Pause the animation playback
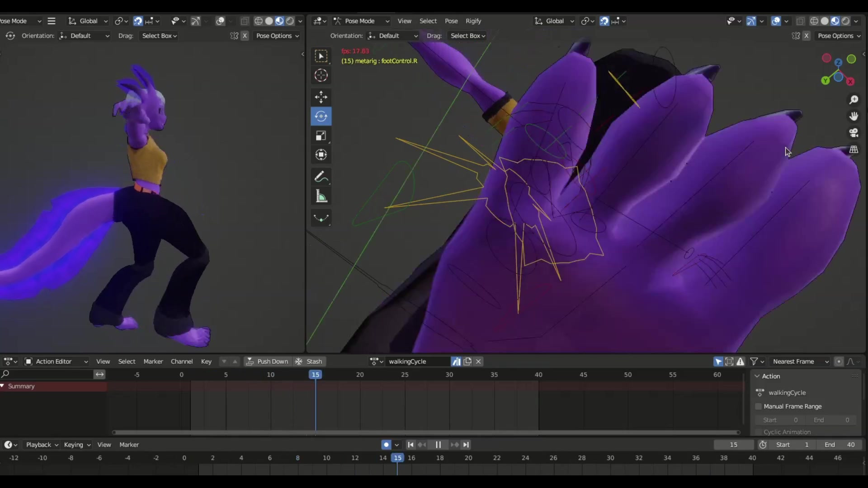Viewport: 868px width, 488px height. pyautogui.click(x=438, y=445)
